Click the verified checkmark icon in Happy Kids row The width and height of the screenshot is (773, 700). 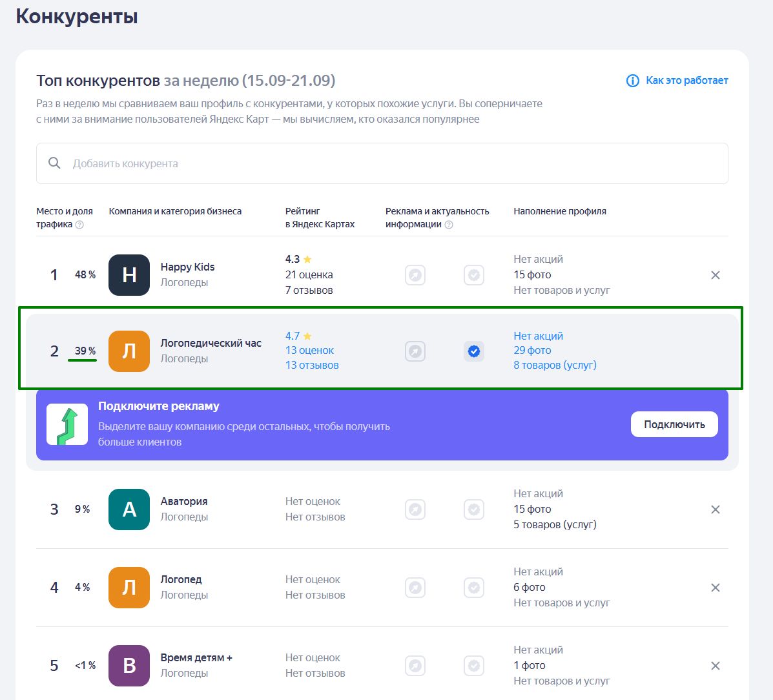tap(474, 275)
